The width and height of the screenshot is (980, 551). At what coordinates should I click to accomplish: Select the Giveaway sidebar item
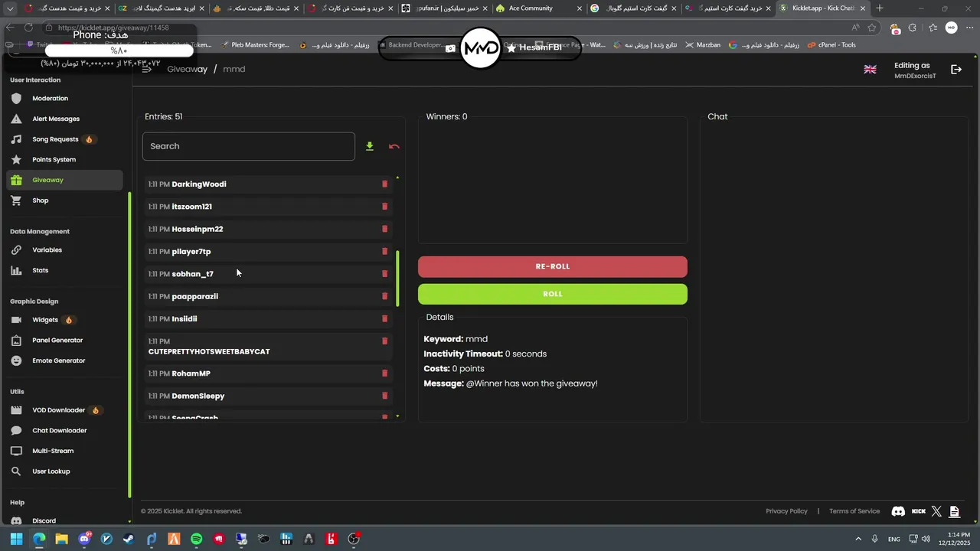(x=65, y=180)
